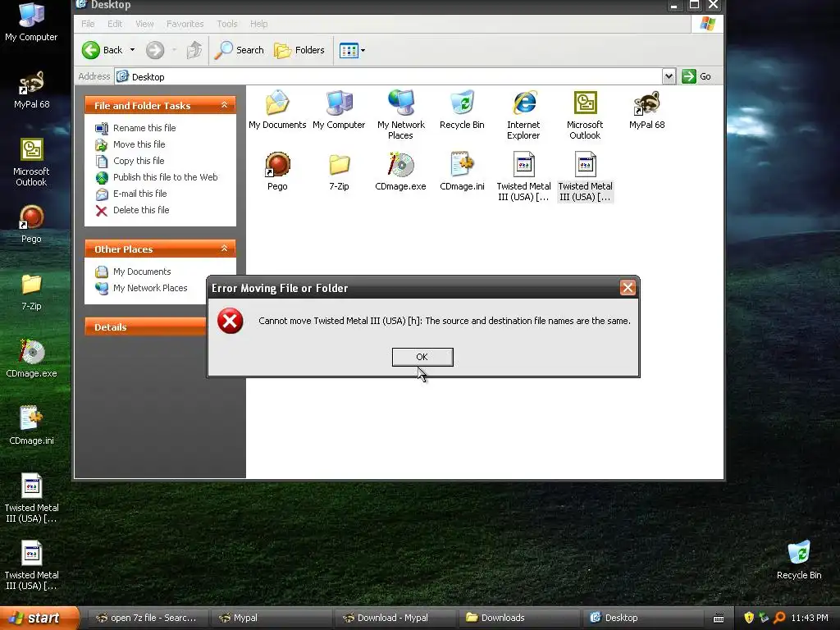The image size is (840, 630).
Task: Click the orange search tray icon
Action: coord(779,618)
